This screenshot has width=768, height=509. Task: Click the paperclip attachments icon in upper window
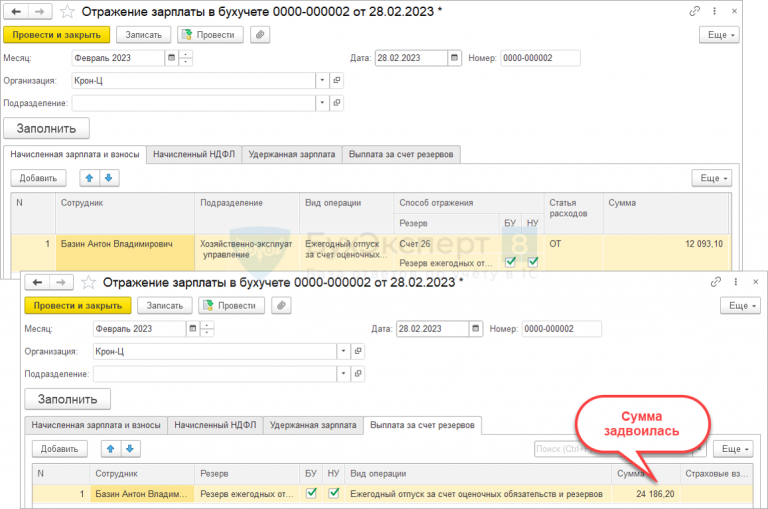261,34
